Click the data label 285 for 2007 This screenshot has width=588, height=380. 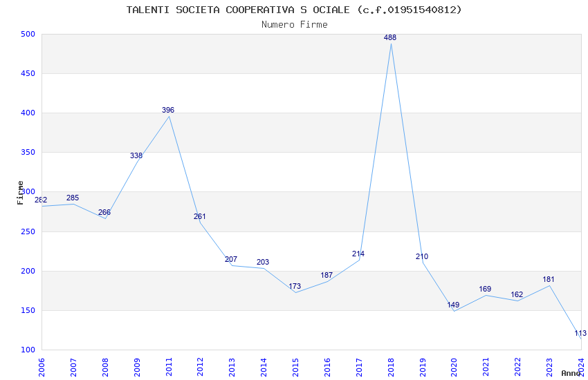(73, 198)
